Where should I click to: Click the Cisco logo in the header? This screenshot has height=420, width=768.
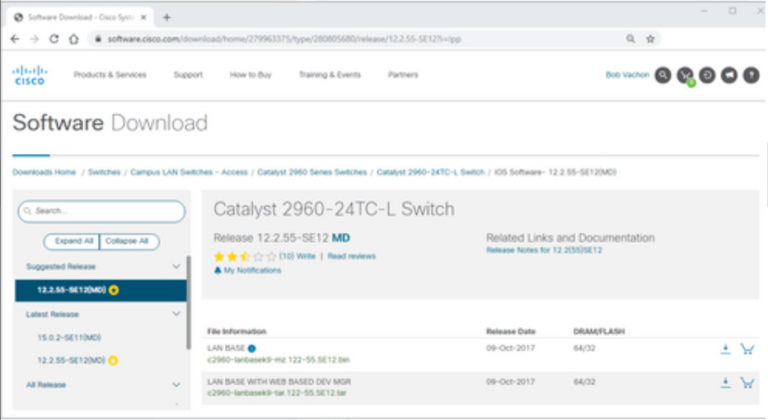click(28, 75)
